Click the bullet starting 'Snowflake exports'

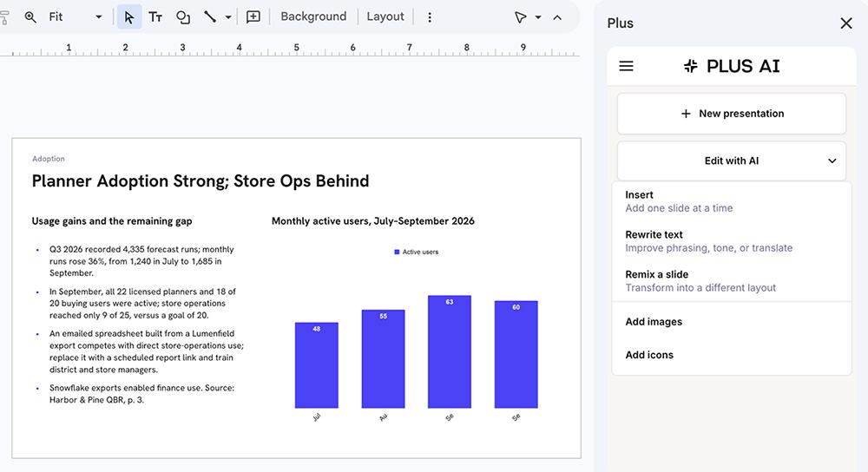[x=141, y=394]
